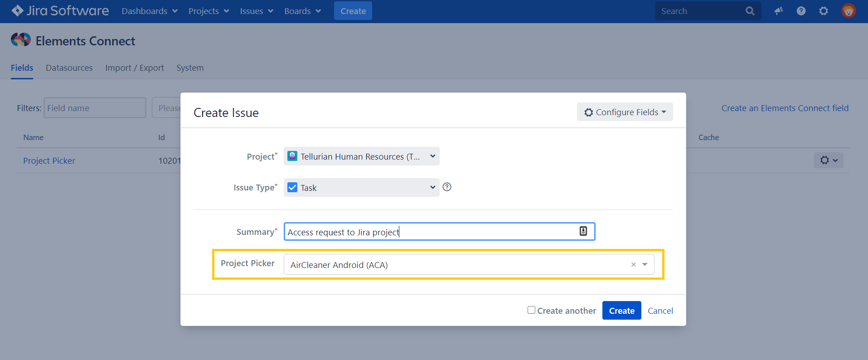The height and width of the screenshot is (360, 868).
Task: Open the feedback megaphone icon
Action: 779,11
